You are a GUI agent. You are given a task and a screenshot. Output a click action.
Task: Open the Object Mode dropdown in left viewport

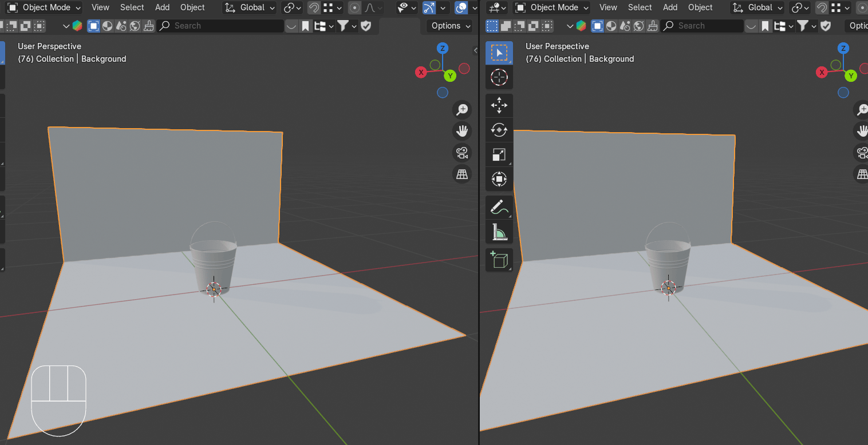[x=44, y=8]
